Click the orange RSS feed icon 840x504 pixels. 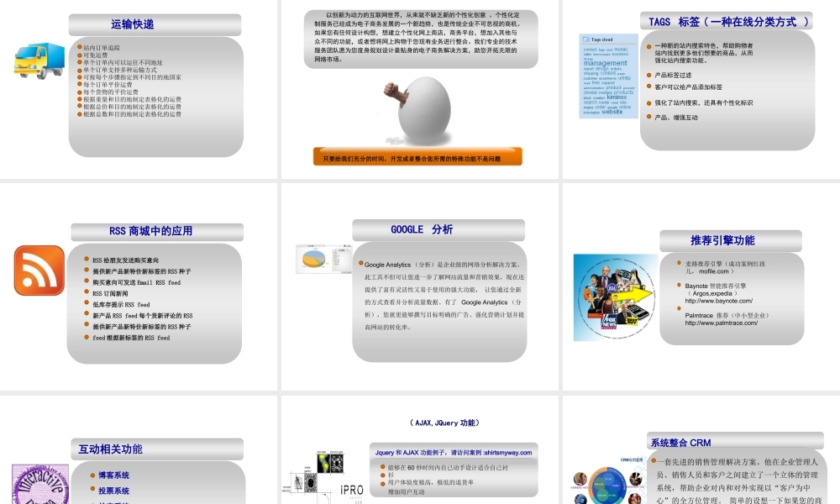(39, 270)
